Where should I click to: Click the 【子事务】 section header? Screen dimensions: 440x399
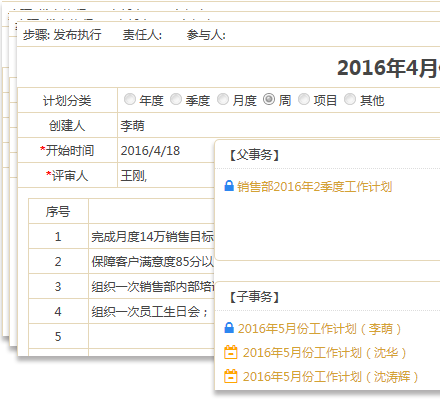click(x=254, y=296)
